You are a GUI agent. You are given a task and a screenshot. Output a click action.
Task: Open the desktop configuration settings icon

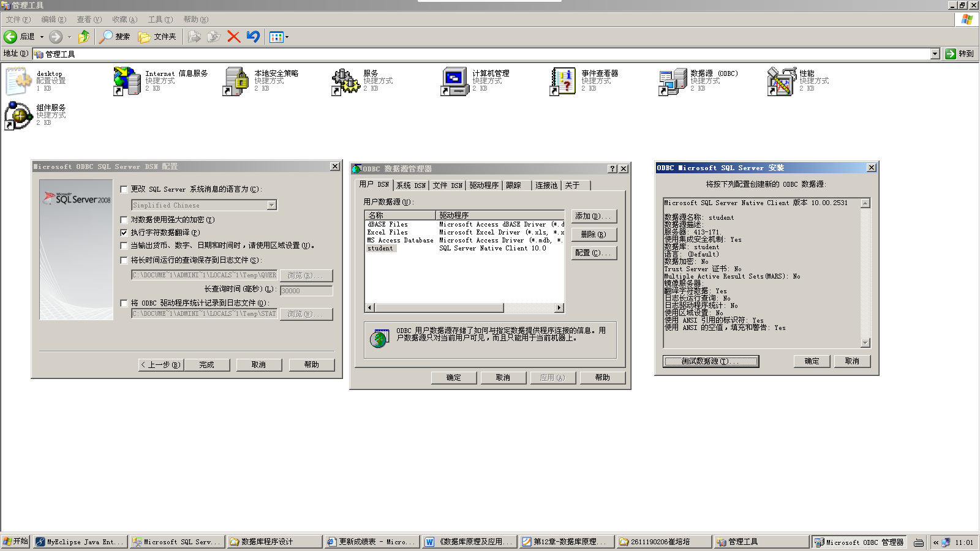pyautogui.click(x=18, y=81)
